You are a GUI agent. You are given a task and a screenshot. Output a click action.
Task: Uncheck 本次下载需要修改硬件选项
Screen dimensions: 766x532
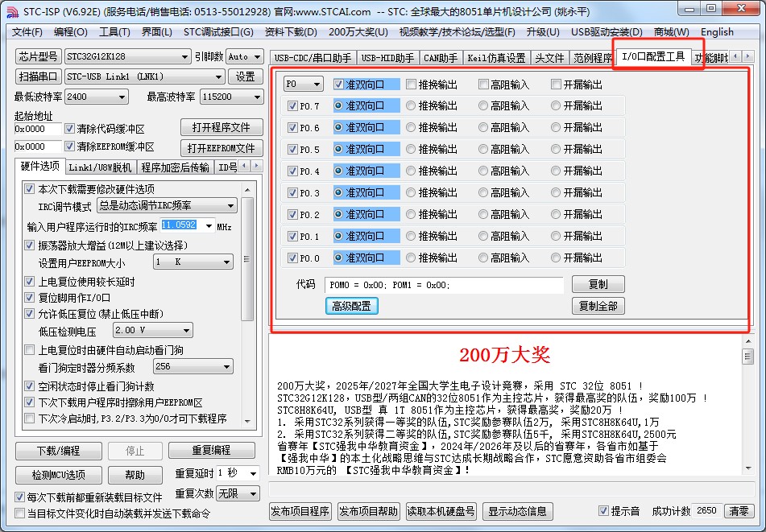click(x=29, y=189)
